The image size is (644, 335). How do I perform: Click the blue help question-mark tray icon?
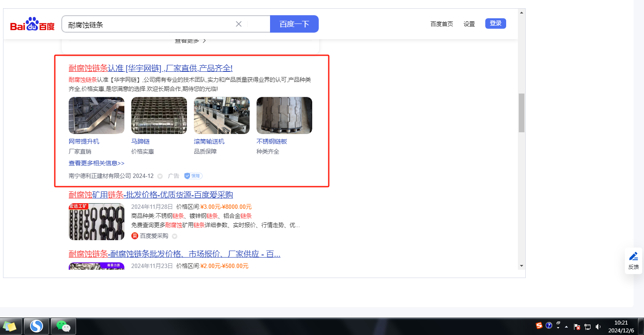pos(549,325)
